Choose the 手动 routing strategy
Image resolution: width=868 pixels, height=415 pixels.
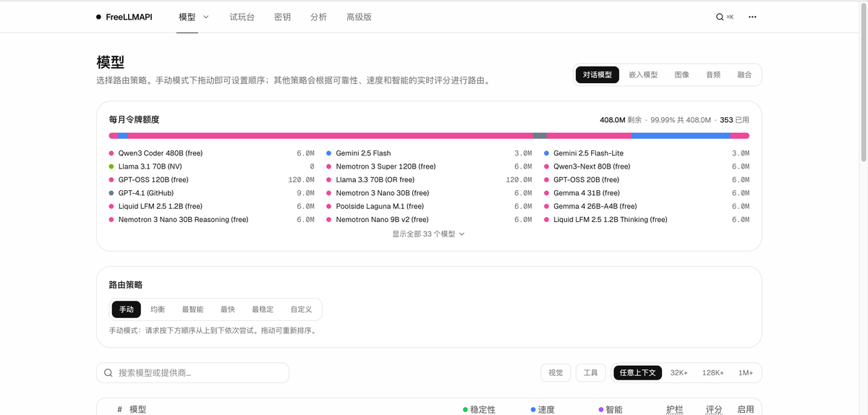(127, 309)
